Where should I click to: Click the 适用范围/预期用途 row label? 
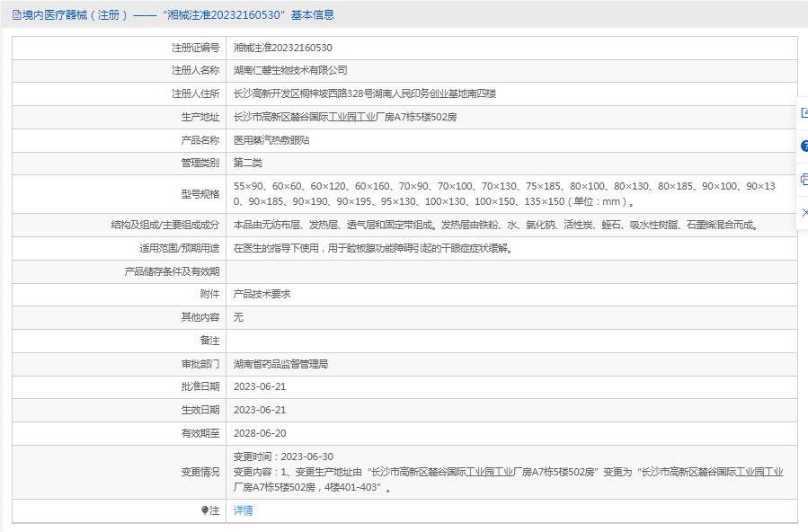pyautogui.click(x=173, y=249)
